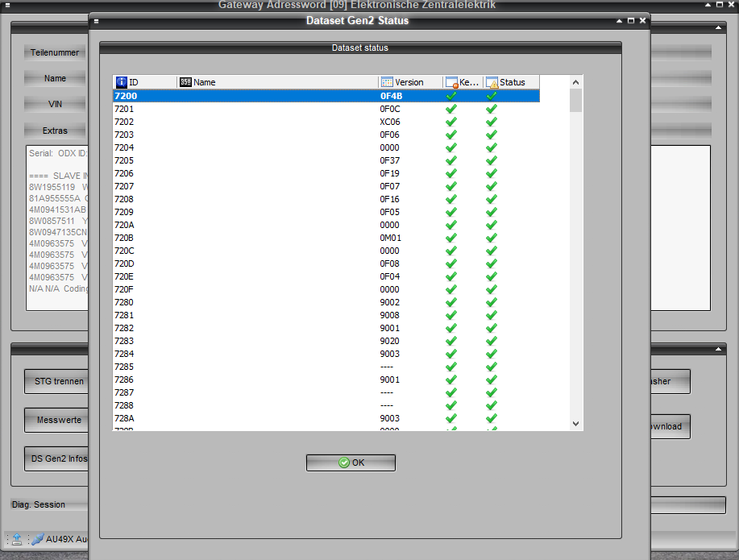739x560 pixels.
Task: Click the Ke... checkmark in row 7204
Action: 451,147
